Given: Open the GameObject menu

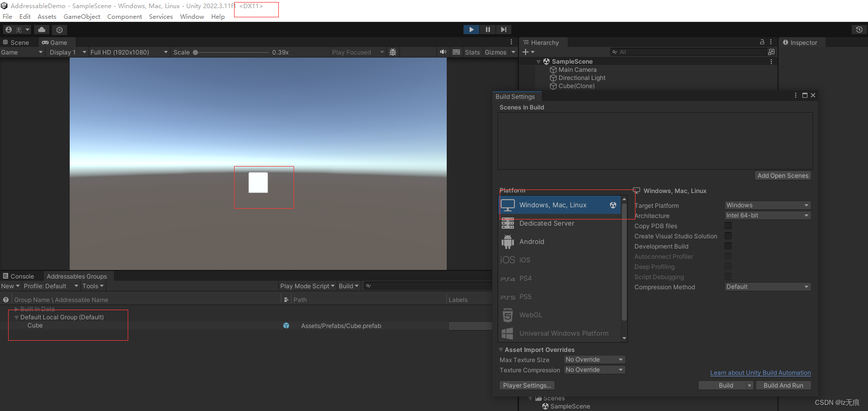Looking at the screenshot, I should 82,17.
